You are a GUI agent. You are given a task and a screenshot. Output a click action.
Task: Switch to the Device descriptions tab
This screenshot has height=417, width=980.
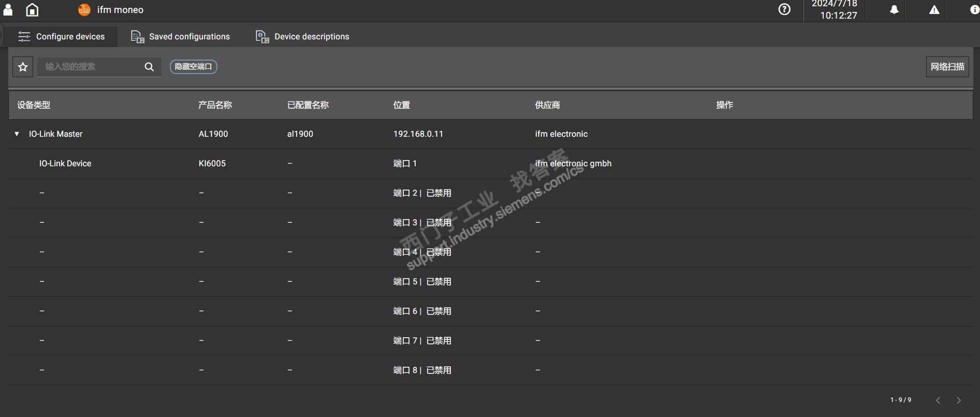[x=303, y=37]
